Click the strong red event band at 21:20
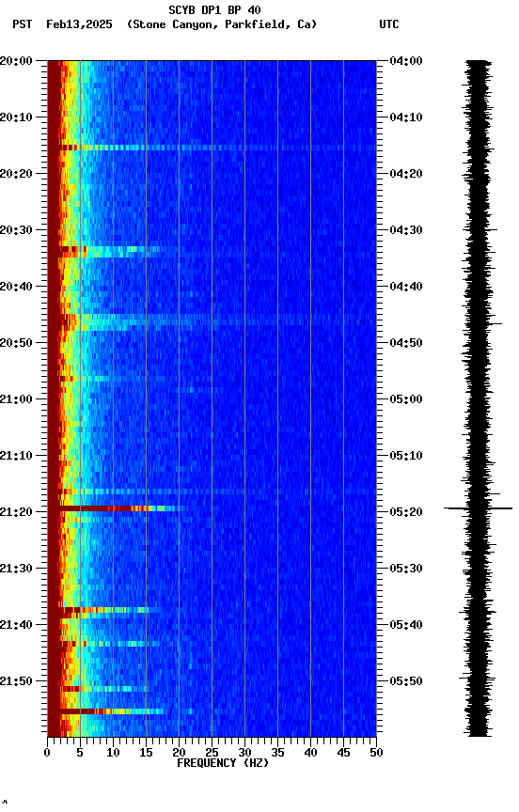 click(x=121, y=509)
